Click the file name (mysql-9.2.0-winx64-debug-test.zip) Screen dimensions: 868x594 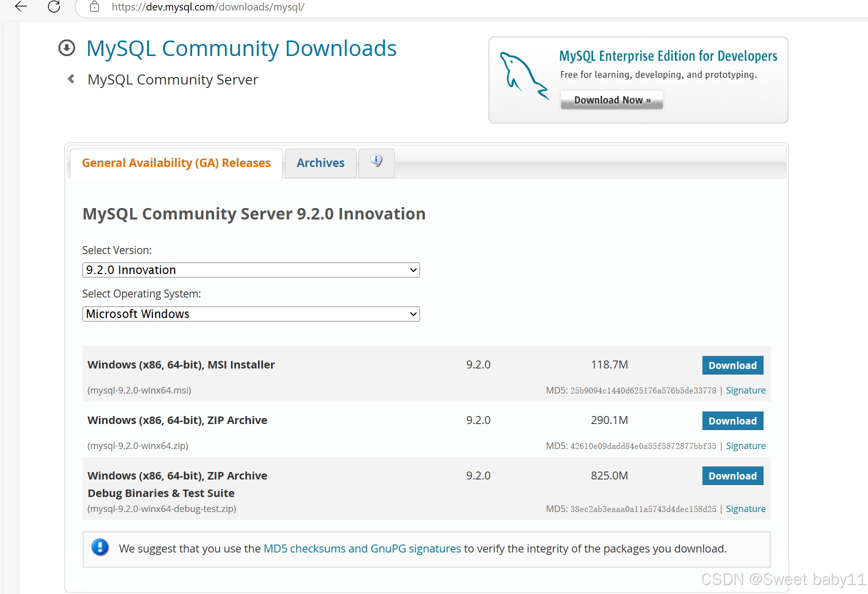coord(162,509)
